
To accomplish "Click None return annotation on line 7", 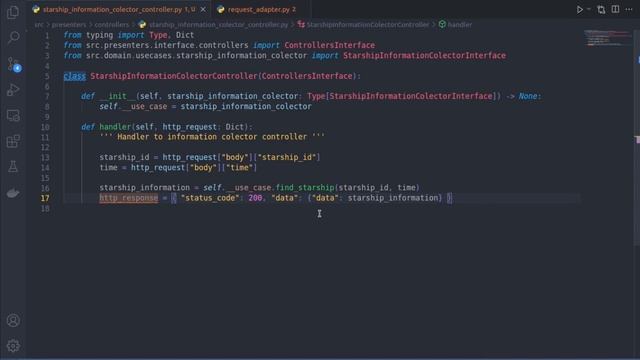I will click(x=528, y=96).
